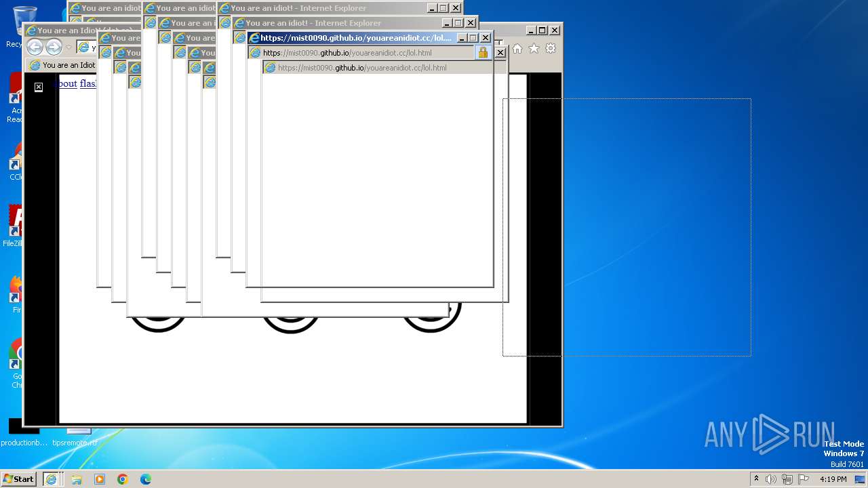Screen dimensions: 868x488
Task: Close the main Internet Explorer window
Action: tap(555, 30)
